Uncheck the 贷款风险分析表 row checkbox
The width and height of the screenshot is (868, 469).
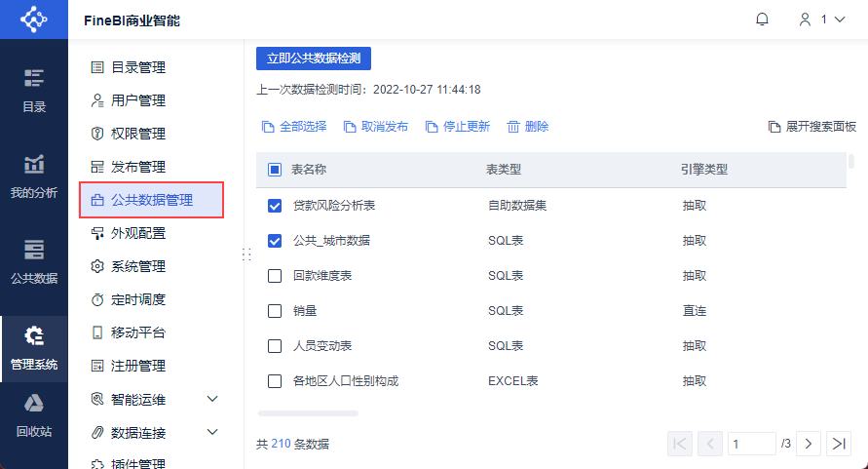(x=275, y=206)
